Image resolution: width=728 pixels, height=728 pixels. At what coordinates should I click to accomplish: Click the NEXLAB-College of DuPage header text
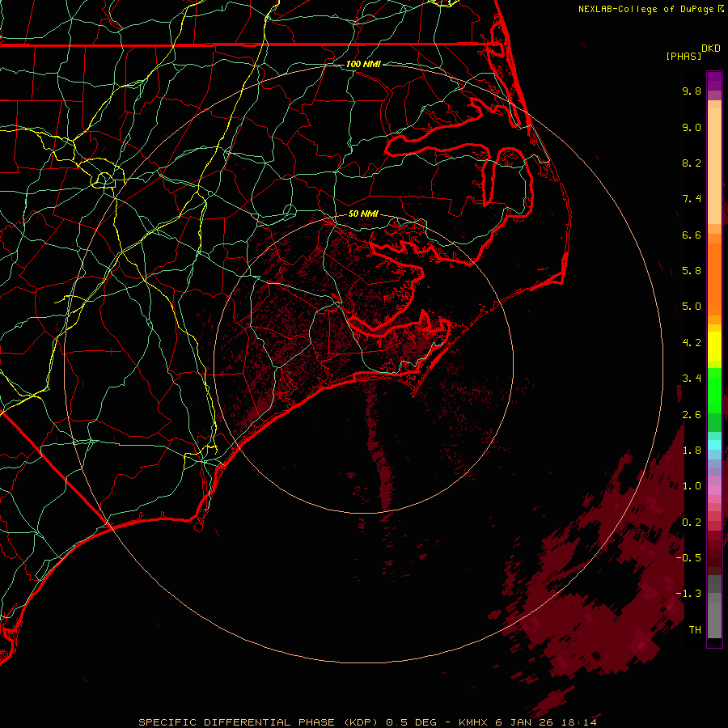[x=645, y=9]
